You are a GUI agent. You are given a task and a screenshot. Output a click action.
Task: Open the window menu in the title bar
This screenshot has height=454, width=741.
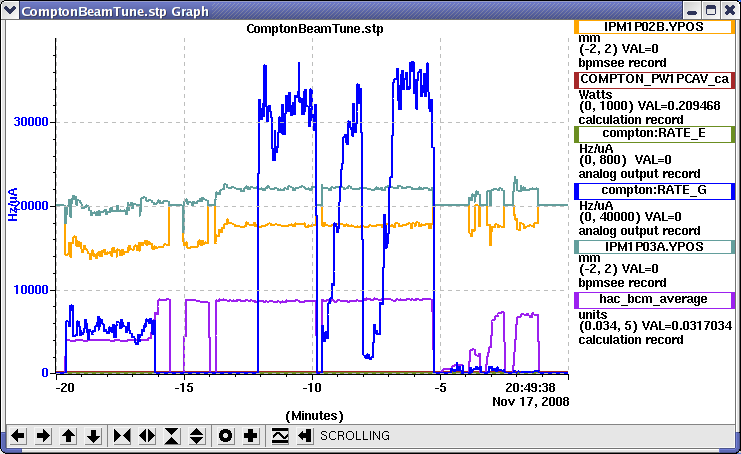(10, 10)
